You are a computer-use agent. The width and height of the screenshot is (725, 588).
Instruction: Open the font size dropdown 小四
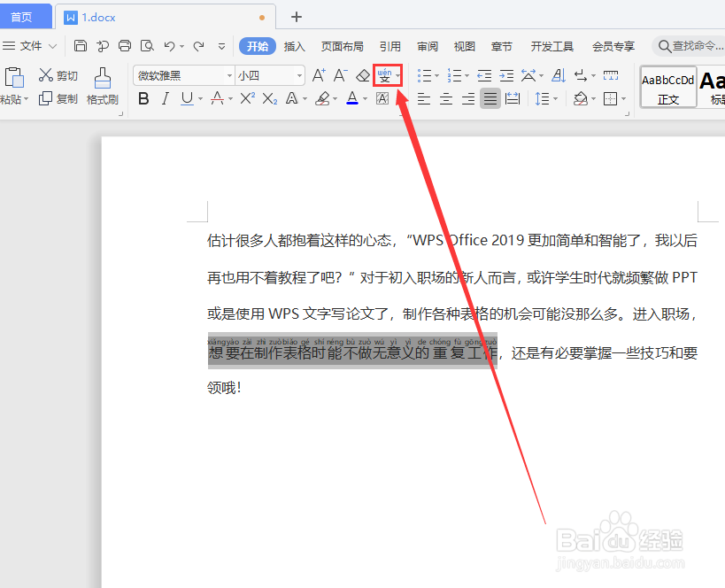click(298, 75)
